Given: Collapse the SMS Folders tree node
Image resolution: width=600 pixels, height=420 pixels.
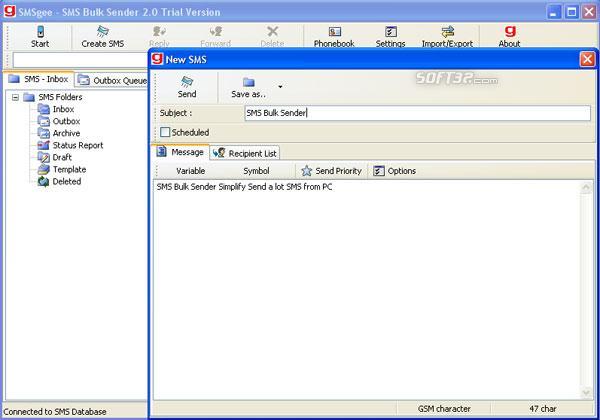Looking at the screenshot, I should pos(15,97).
